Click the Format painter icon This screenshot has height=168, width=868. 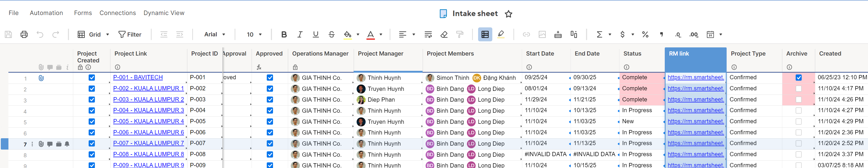(x=460, y=34)
